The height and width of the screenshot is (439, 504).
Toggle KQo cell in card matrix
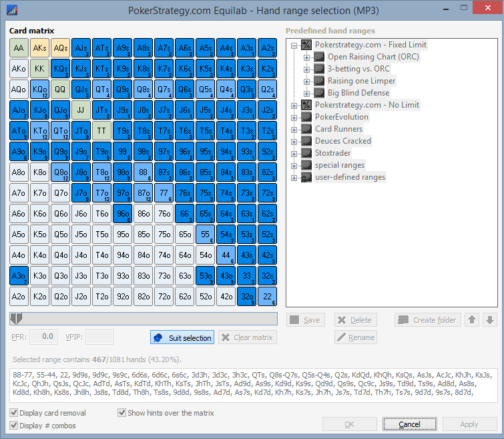pos(39,89)
